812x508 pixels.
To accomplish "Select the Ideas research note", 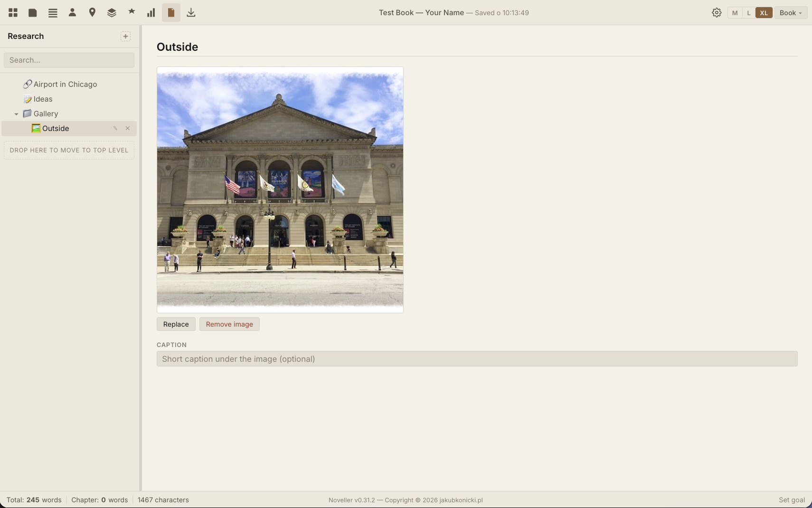I will (69, 99).
